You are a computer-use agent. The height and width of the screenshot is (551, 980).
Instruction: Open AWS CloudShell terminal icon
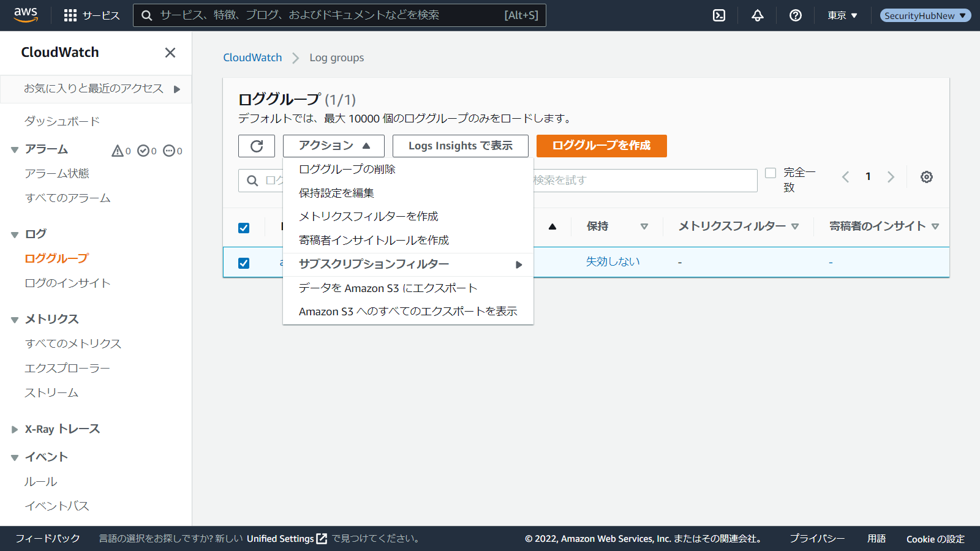(719, 15)
